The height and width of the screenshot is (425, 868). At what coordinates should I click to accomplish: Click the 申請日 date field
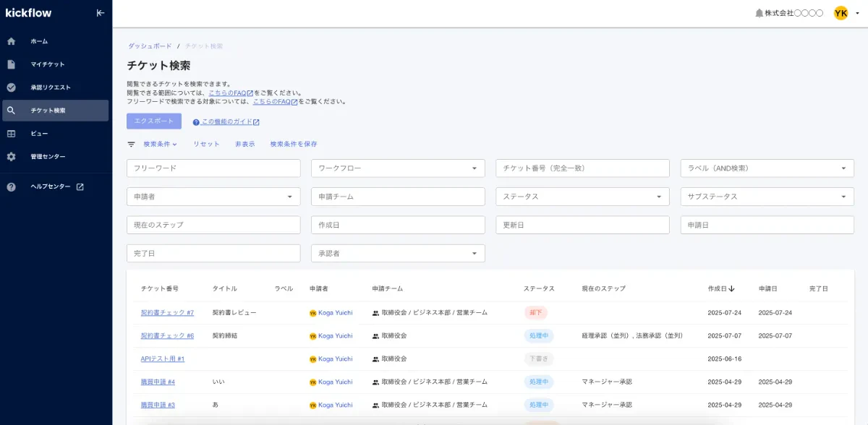click(x=767, y=225)
